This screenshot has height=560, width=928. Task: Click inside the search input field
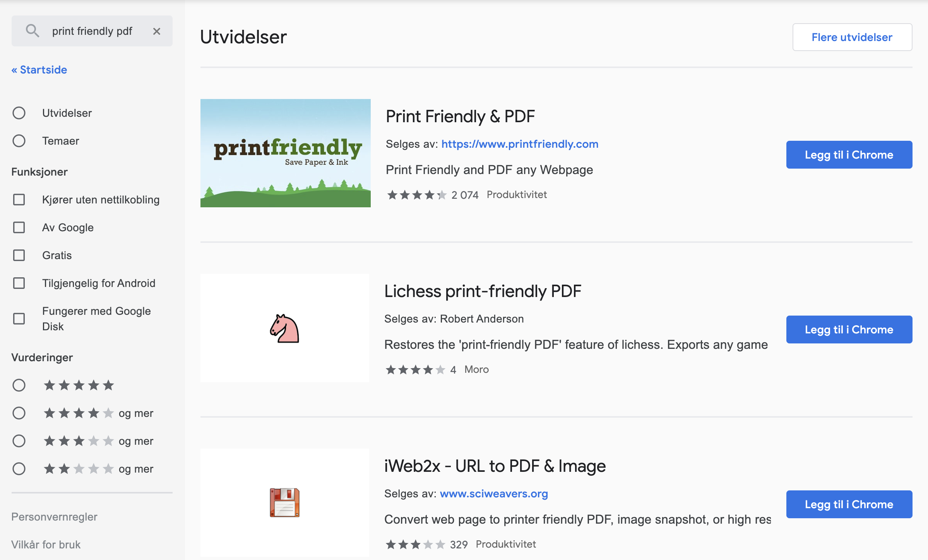[93, 31]
